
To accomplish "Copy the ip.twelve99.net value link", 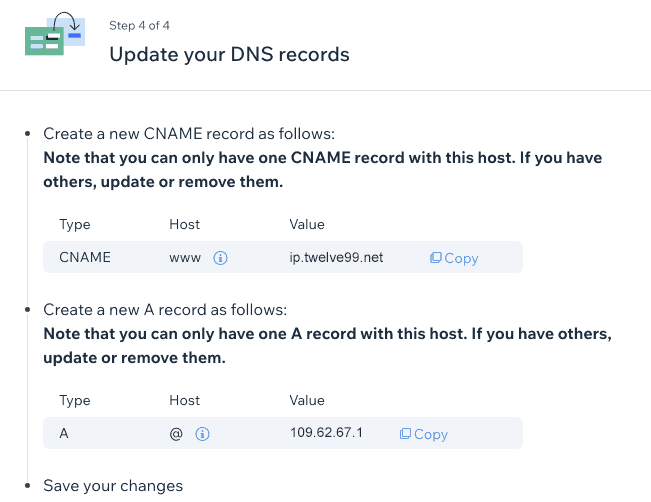I will pyautogui.click(x=454, y=258).
